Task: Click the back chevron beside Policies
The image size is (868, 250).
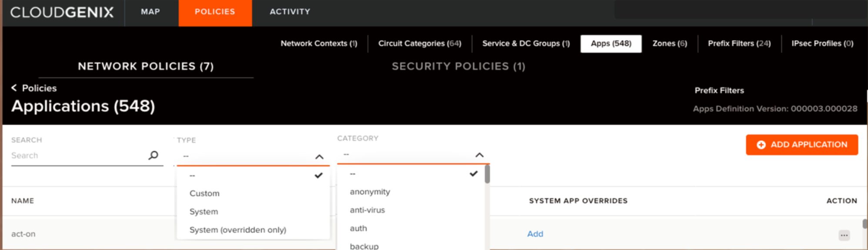Action: click(x=14, y=88)
